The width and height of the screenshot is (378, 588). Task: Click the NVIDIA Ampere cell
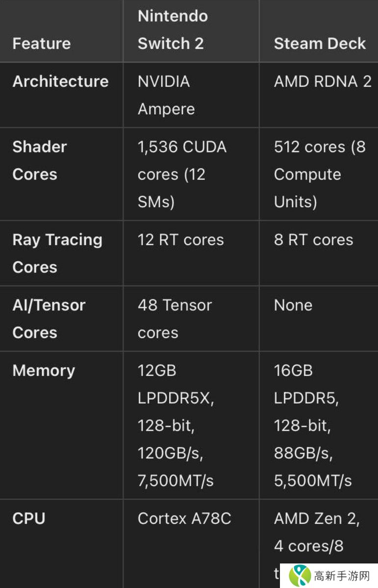(166, 95)
